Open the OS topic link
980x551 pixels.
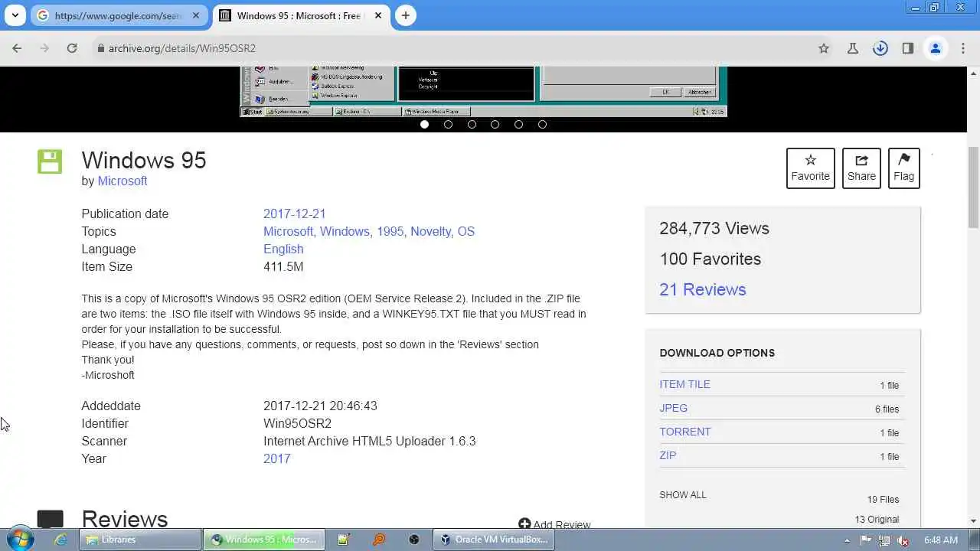(465, 231)
